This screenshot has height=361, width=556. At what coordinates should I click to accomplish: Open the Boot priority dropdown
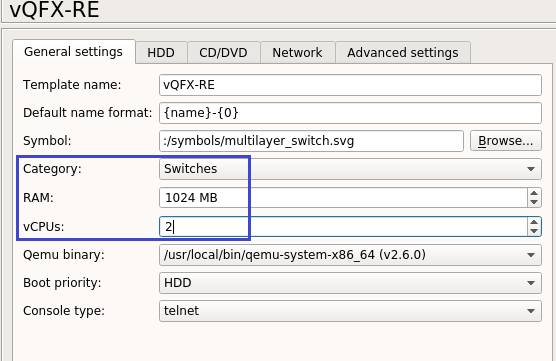pyautogui.click(x=350, y=283)
